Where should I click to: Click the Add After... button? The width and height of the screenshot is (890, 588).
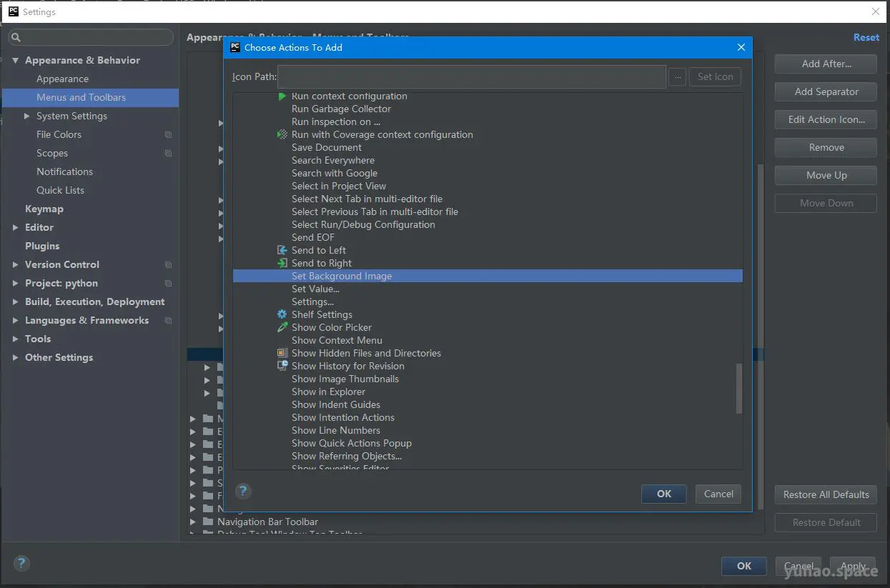coord(826,64)
